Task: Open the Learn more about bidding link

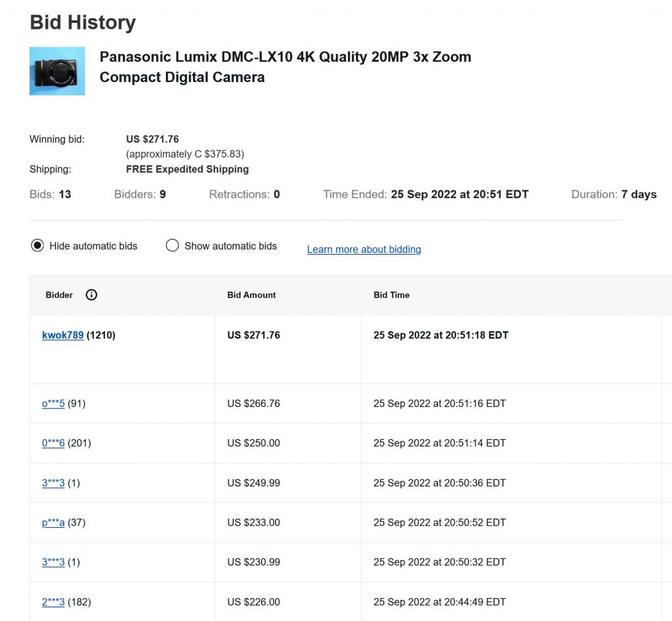Action: pyautogui.click(x=364, y=249)
